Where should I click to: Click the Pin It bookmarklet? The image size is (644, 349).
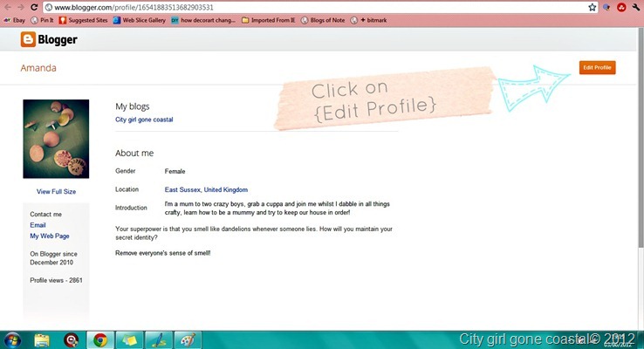(42, 20)
